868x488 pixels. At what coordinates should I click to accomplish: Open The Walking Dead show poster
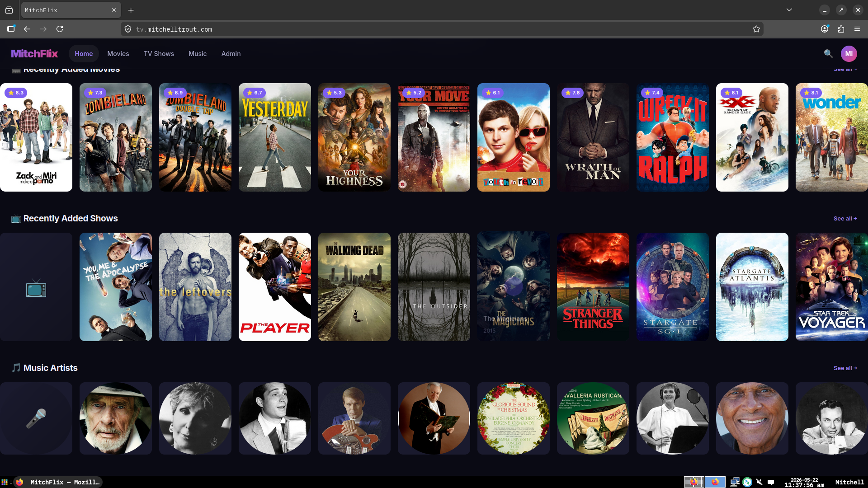pos(354,287)
